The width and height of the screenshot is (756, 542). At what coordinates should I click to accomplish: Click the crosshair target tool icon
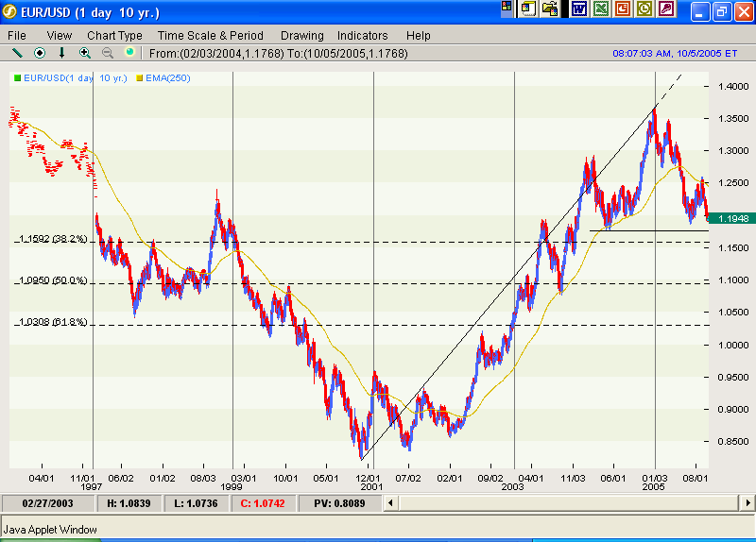tap(40, 53)
